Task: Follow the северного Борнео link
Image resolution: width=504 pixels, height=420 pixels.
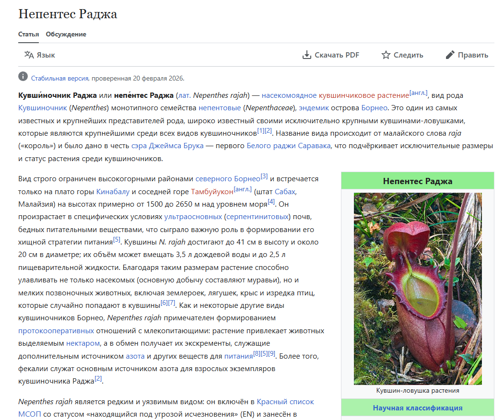Action: coord(228,179)
